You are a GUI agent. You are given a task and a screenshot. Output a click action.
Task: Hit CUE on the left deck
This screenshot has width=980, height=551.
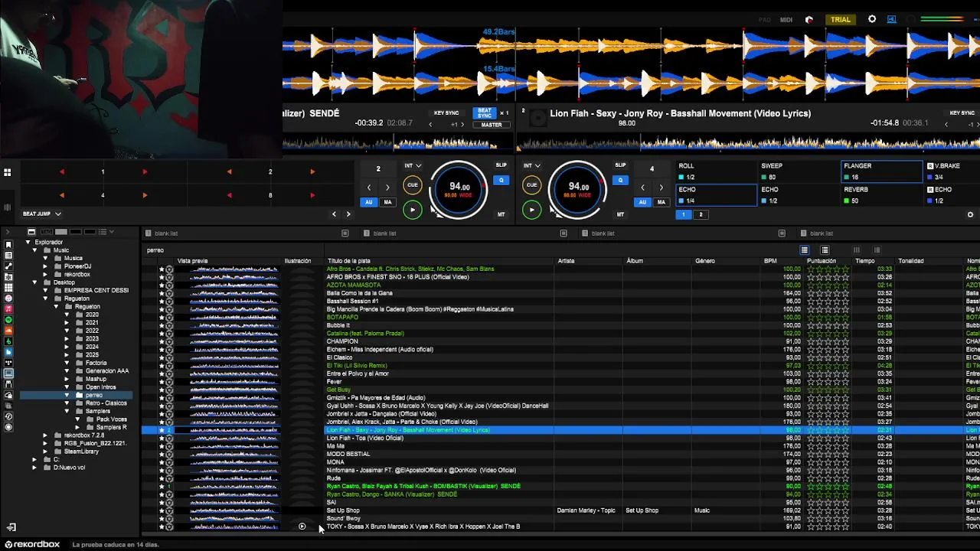pos(412,184)
